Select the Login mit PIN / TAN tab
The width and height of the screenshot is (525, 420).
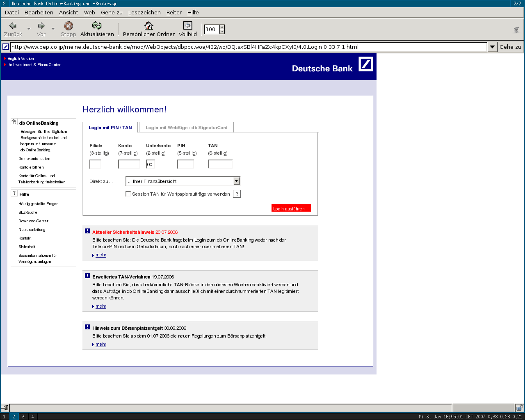110,128
